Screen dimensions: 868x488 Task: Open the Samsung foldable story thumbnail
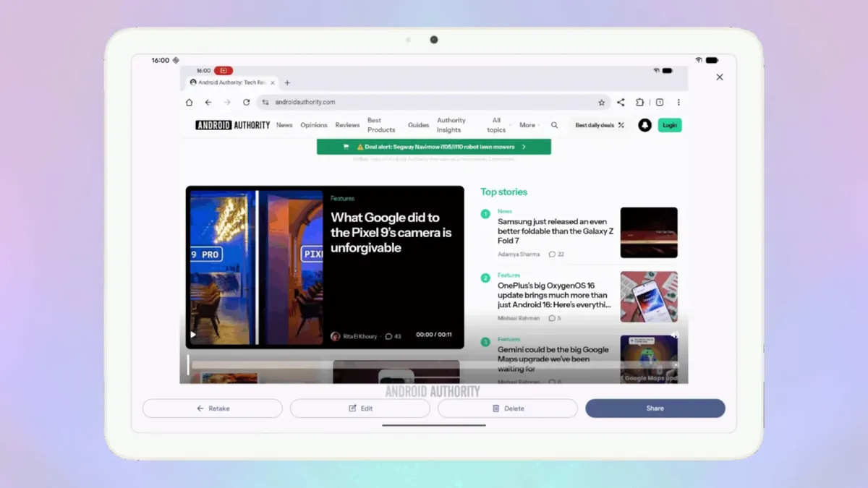pyautogui.click(x=649, y=233)
